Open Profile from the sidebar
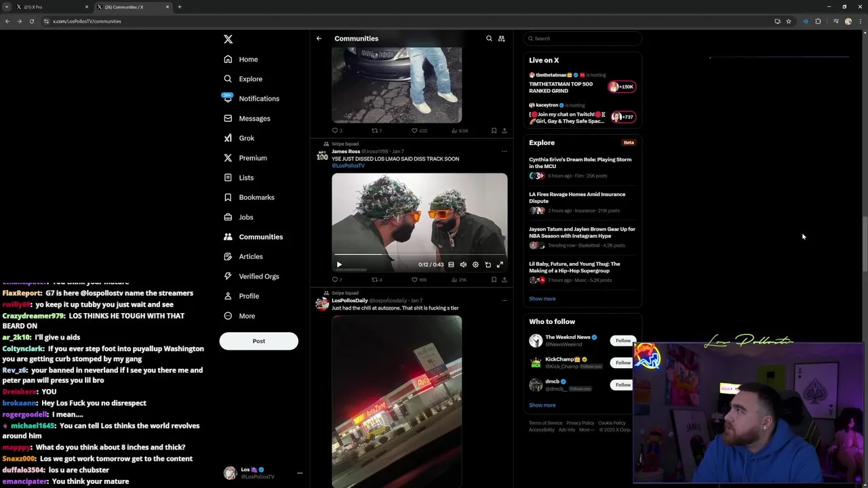 [241, 296]
